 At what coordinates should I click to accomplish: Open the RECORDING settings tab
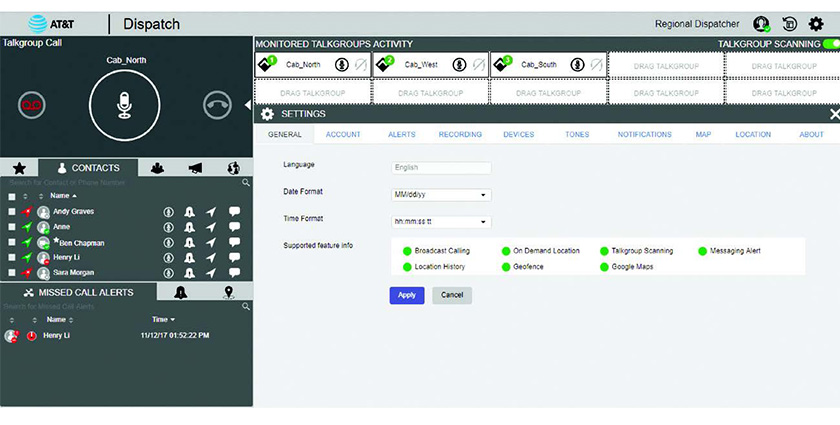pyautogui.click(x=460, y=135)
